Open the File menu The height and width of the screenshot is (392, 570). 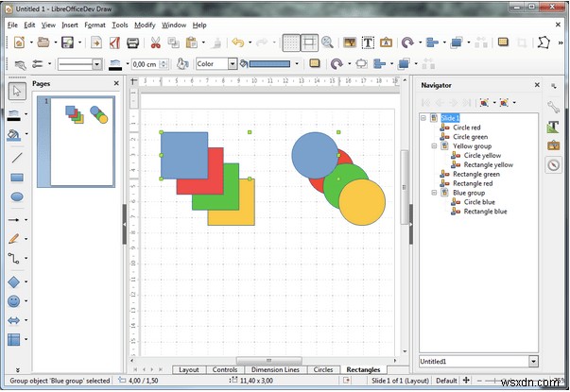[12, 26]
